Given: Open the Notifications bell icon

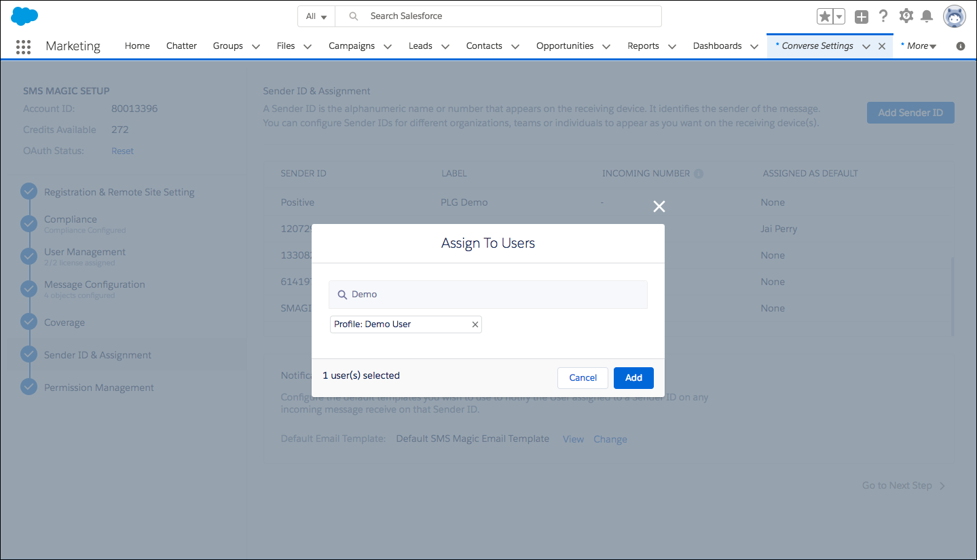Looking at the screenshot, I should [x=926, y=16].
